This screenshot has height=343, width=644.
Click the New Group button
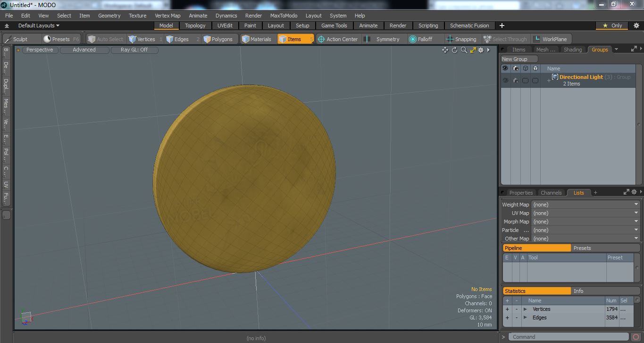(x=519, y=59)
